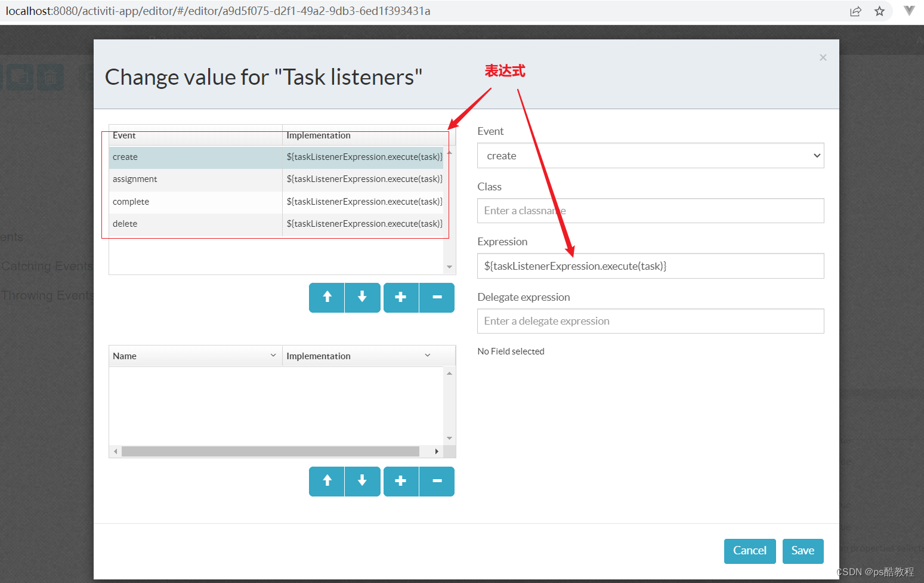Click lower Implementation column header label

coord(319,356)
